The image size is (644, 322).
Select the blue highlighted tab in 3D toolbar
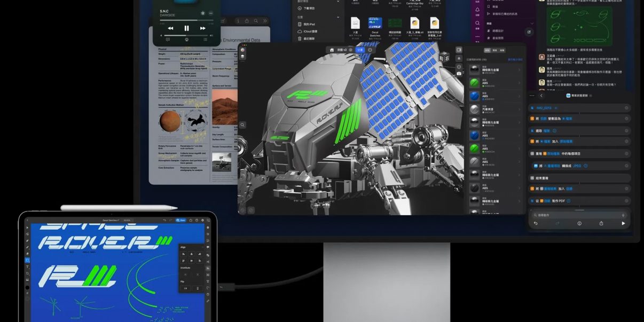point(360,50)
